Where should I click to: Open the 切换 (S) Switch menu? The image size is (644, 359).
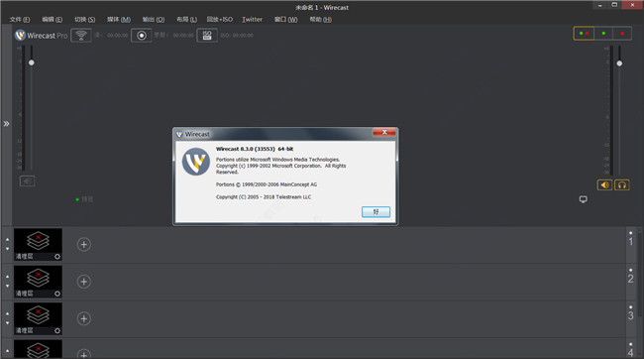pyautogui.click(x=84, y=19)
